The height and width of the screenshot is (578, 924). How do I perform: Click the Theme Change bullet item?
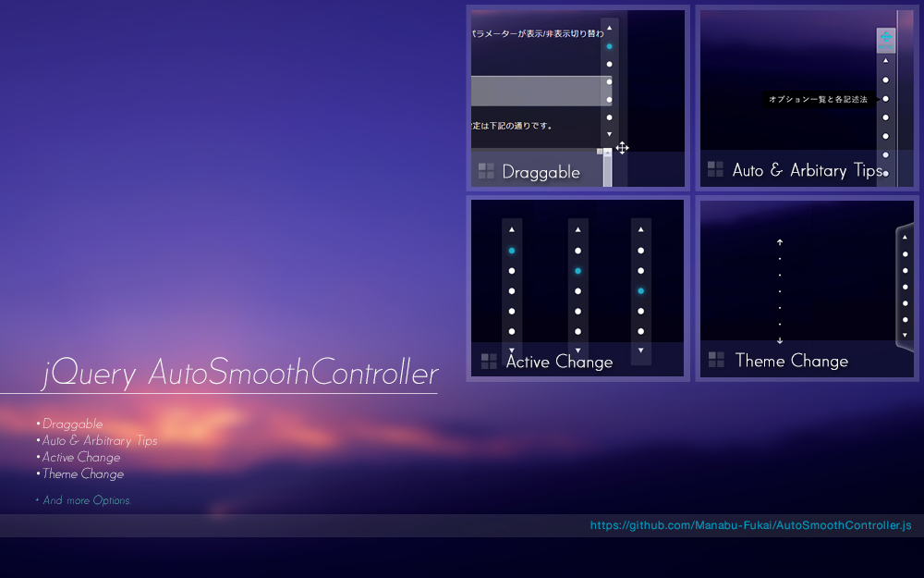83,473
